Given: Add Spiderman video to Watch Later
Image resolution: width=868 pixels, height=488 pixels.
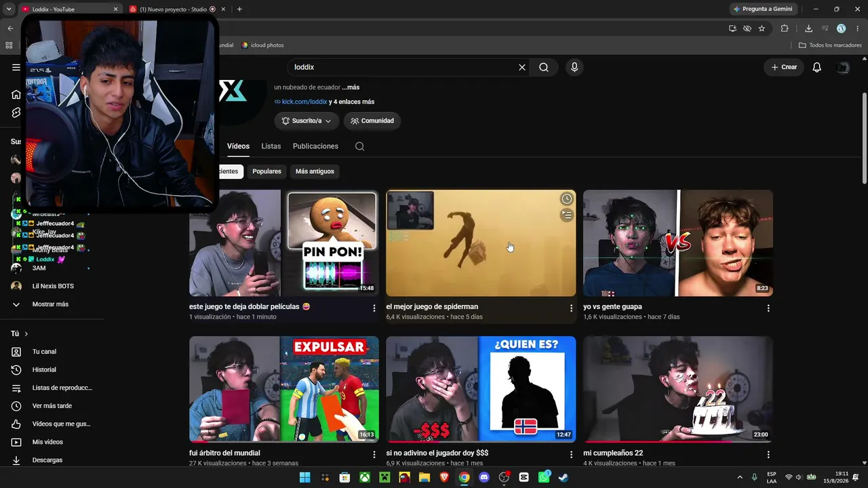Looking at the screenshot, I should coord(566,199).
